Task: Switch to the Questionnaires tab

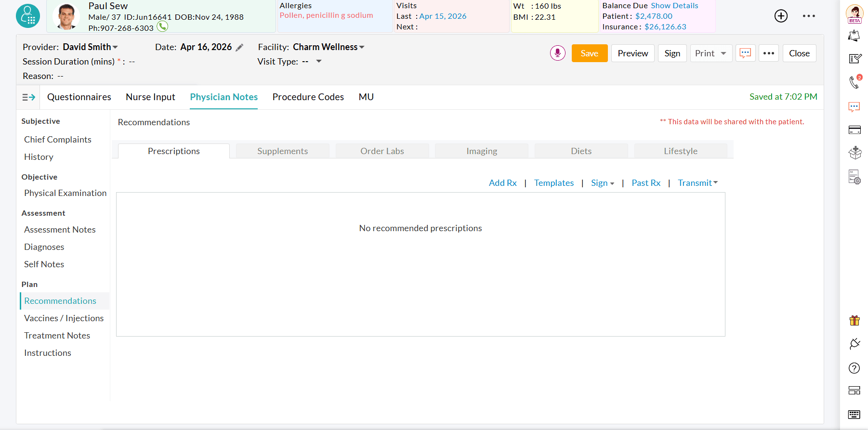Action: click(x=79, y=97)
